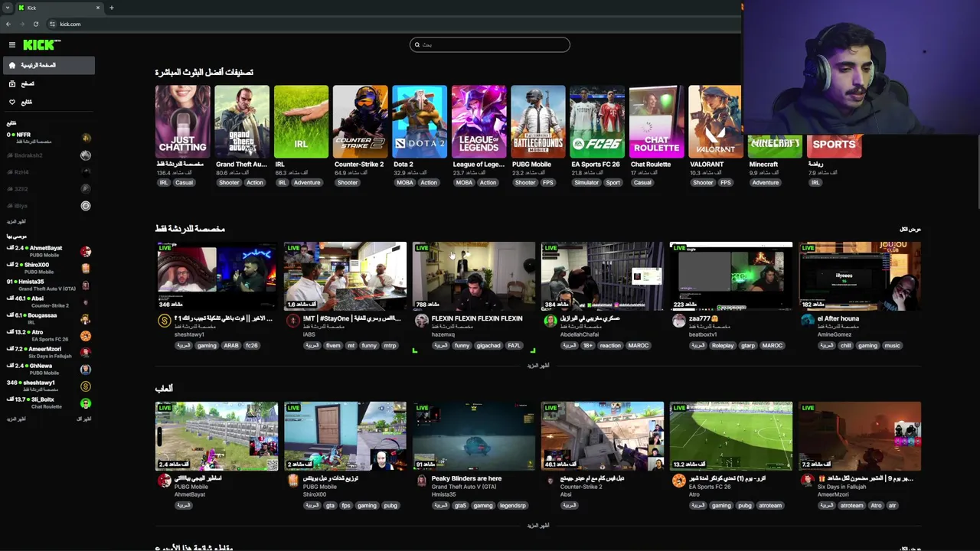Click 3li_Boltx avatar in recommended list
Viewport: 980px width, 551px height.
point(86,403)
